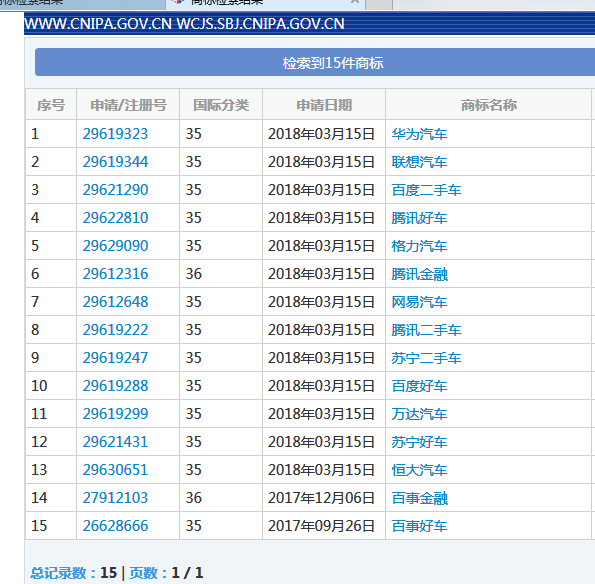Open trademark 万达汽车
Image resolution: width=595 pixels, height=584 pixels.
(x=419, y=414)
